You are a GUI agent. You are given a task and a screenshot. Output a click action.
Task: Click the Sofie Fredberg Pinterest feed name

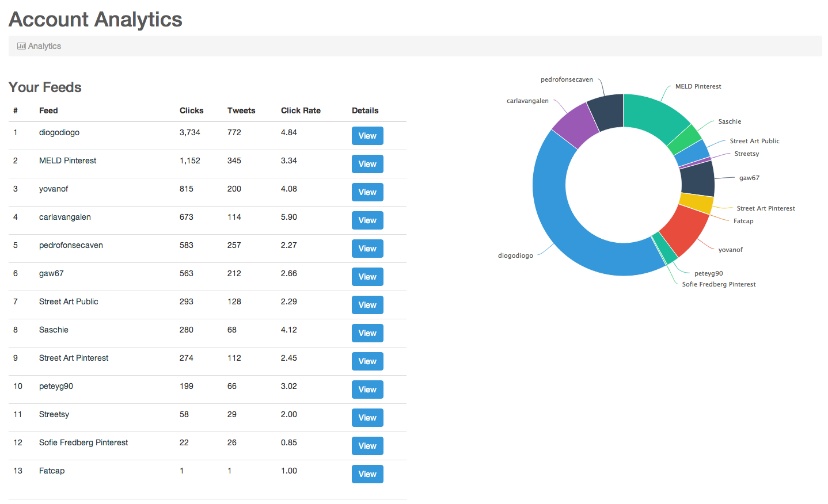83,442
